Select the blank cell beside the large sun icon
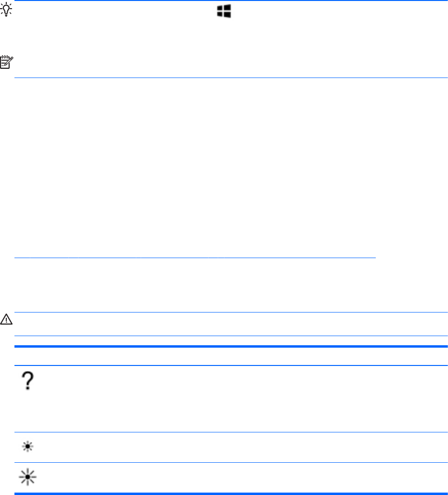Viewport: 448px width, 495px height. point(241,478)
